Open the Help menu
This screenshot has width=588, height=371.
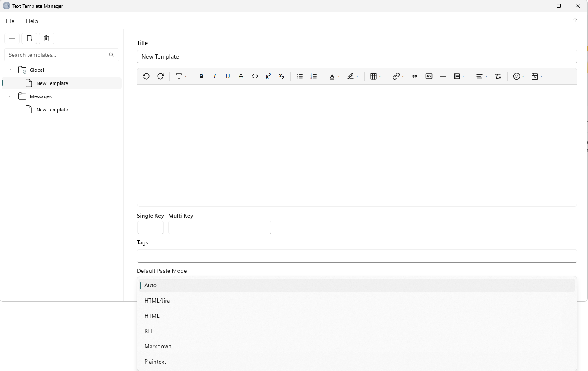click(32, 21)
